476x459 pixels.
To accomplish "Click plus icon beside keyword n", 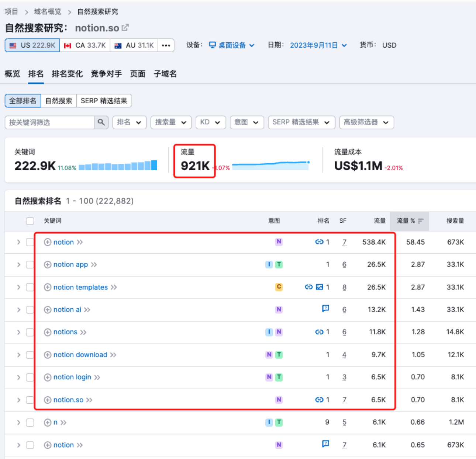I will [48, 423].
